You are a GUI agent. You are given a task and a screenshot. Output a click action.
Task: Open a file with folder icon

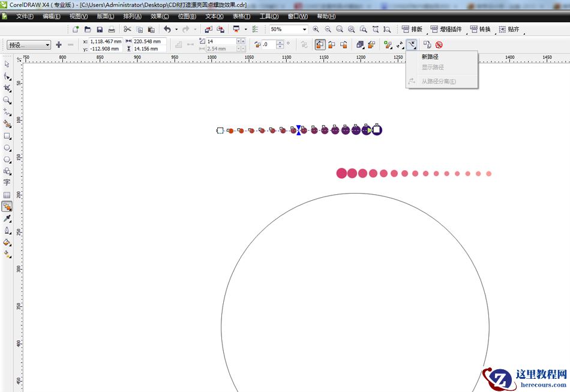point(88,29)
